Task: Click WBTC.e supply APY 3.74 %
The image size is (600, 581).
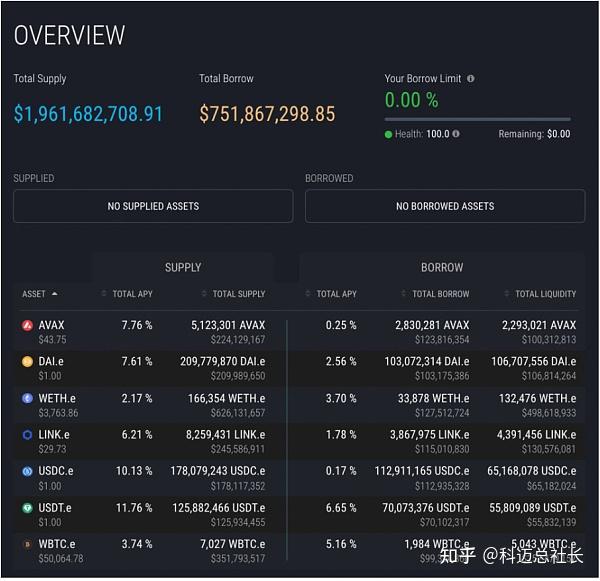Action: pyautogui.click(x=137, y=544)
